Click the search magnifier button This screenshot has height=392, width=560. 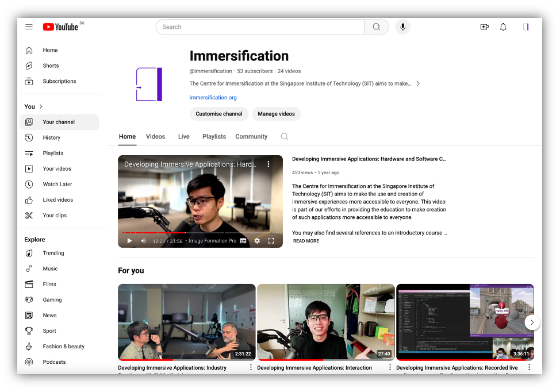(x=377, y=27)
